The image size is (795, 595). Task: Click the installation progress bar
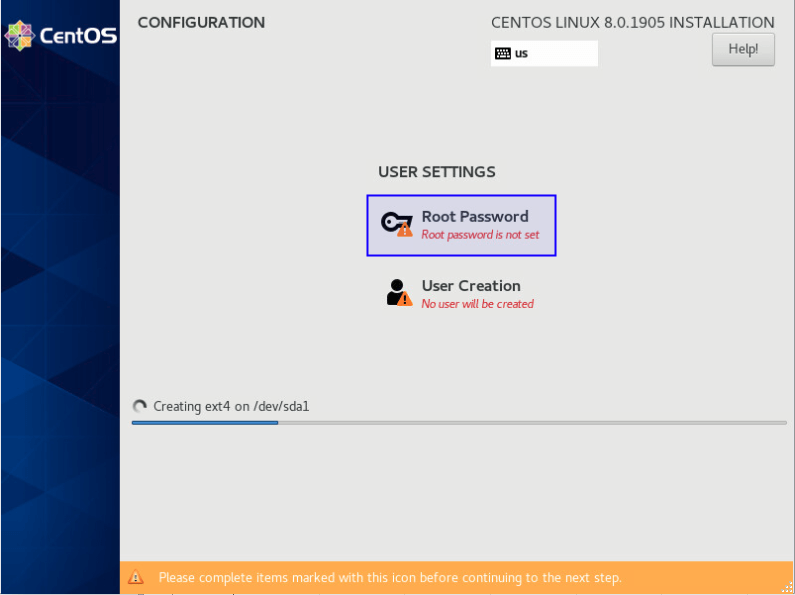point(459,423)
